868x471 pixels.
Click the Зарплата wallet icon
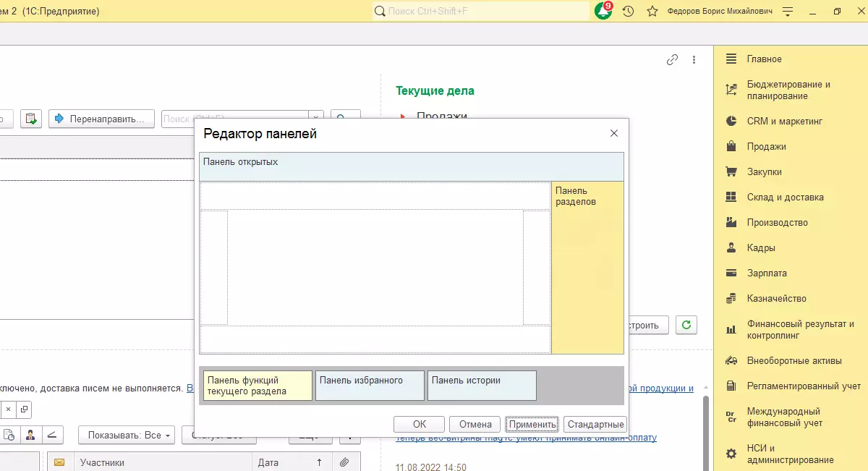tap(731, 273)
